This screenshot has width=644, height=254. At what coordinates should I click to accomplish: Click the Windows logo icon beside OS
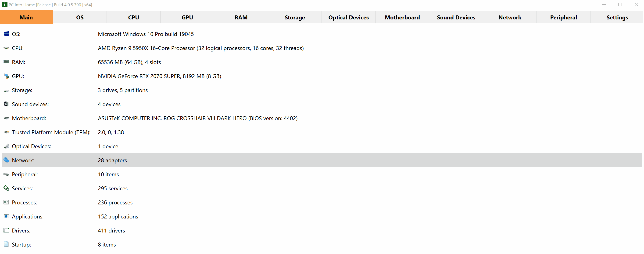[6, 34]
